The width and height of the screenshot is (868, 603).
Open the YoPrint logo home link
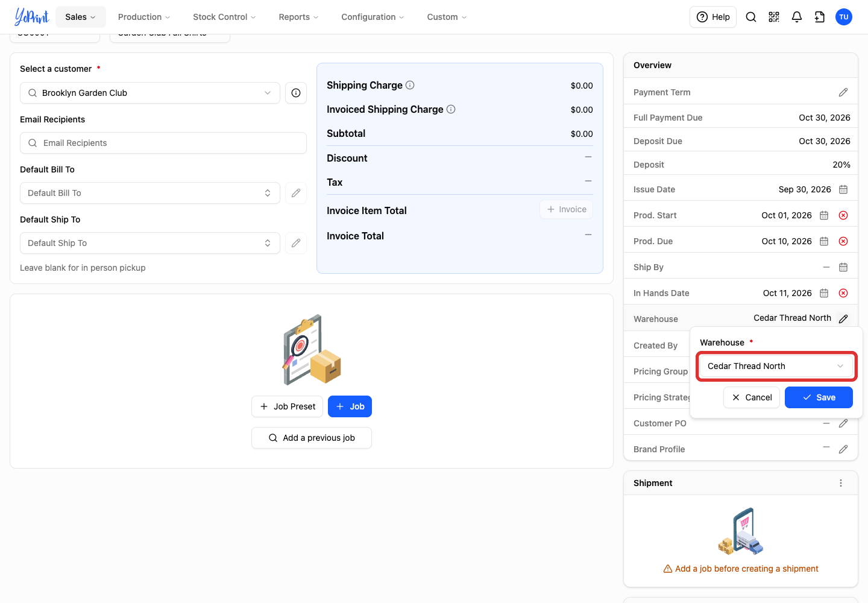pyautogui.click(x=31, y=17)
